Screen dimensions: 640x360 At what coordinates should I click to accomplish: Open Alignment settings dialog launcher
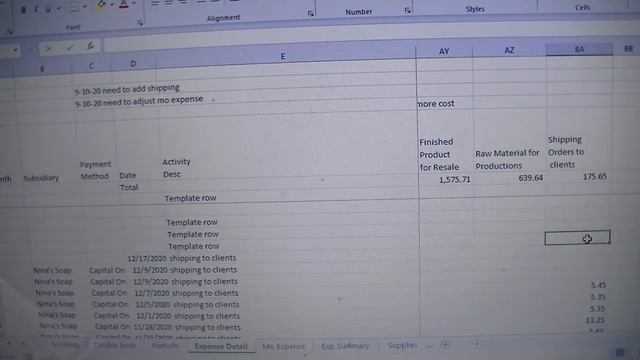tap(311, 13)
